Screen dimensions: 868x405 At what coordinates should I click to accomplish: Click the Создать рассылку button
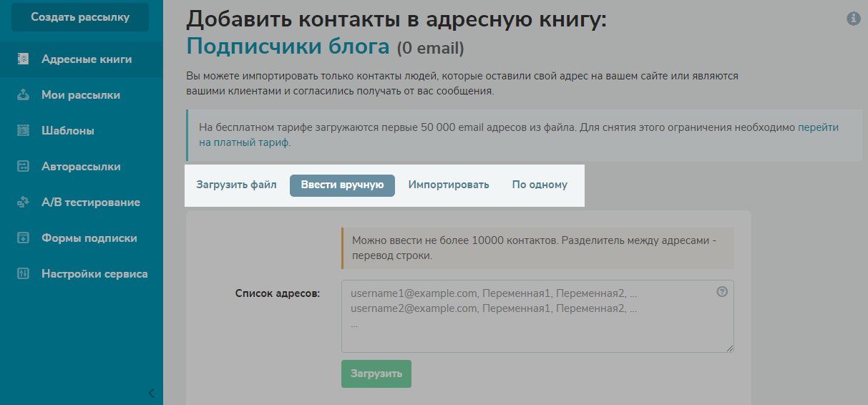pyautogui.click(x=80, y=17)
